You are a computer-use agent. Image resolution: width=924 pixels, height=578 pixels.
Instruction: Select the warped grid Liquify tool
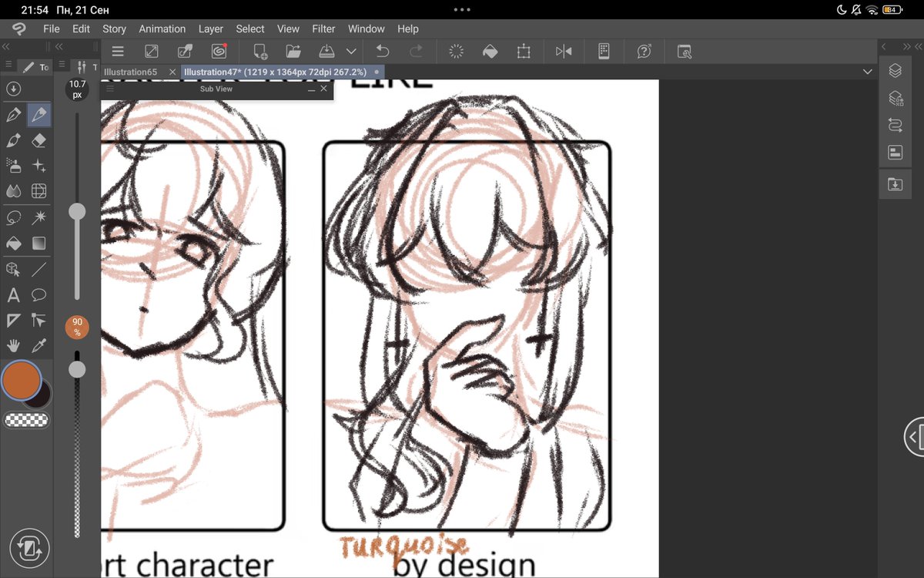(x=38, y=191)
